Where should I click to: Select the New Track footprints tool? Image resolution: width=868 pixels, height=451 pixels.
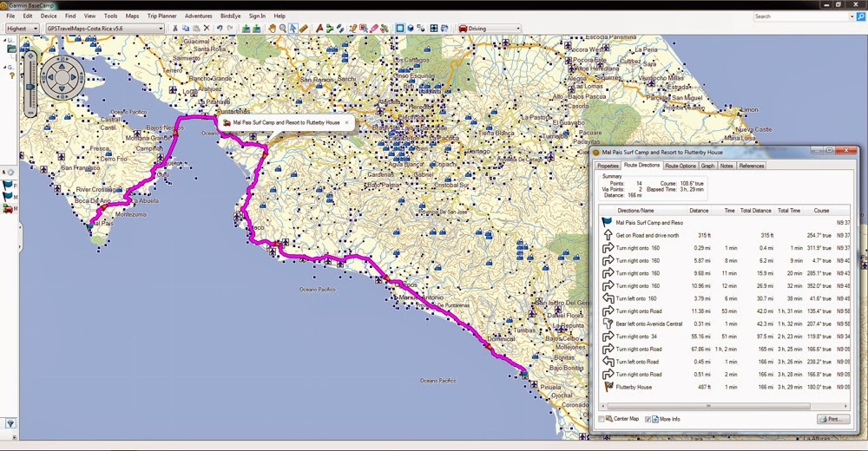[x=340, y=29]
